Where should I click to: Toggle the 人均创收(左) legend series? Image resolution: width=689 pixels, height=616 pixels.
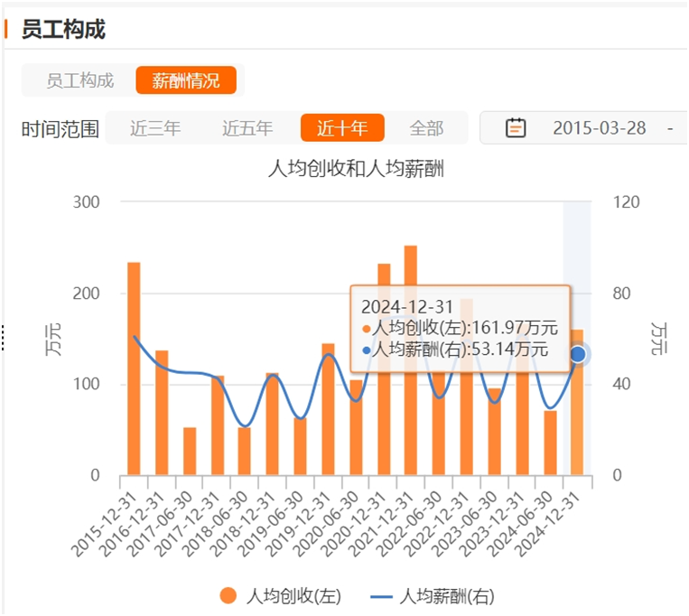click(280, 596)
